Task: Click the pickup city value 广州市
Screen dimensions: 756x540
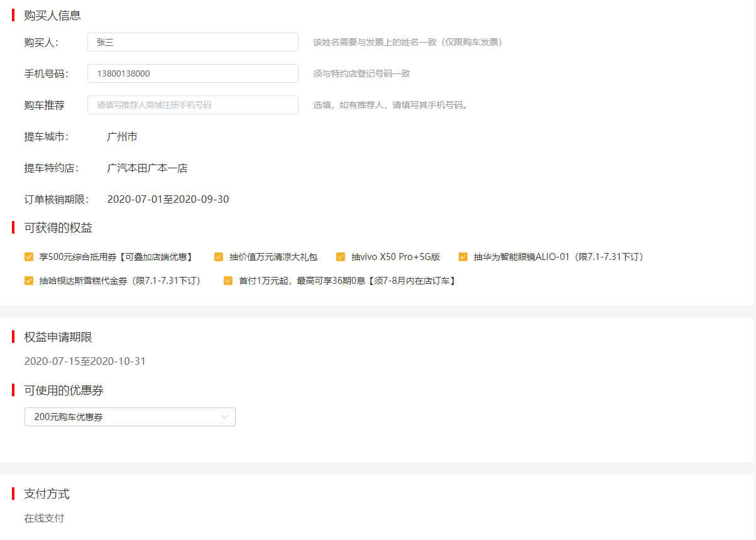Action: (x=122, y=137)
